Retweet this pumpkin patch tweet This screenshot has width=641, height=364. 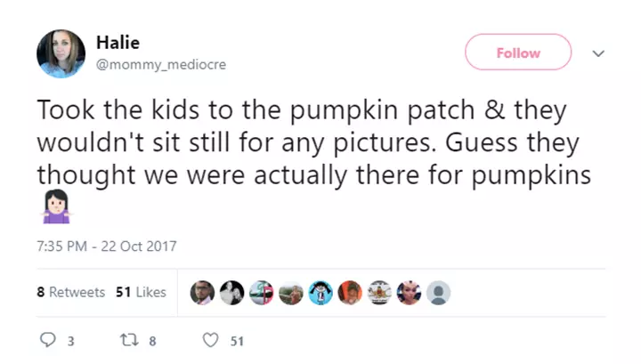pyautogui.click(x=127, y=340)
